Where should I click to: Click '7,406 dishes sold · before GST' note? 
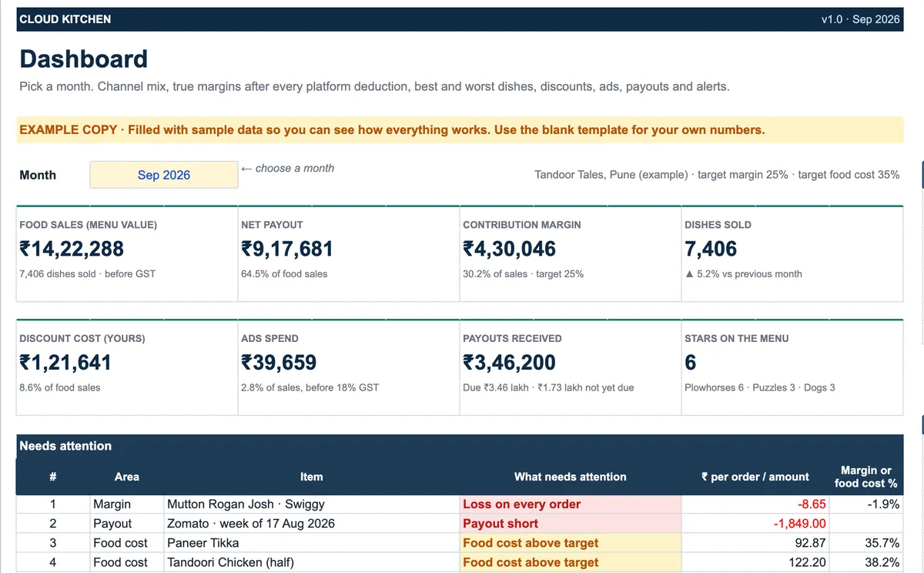coord(87,273)
